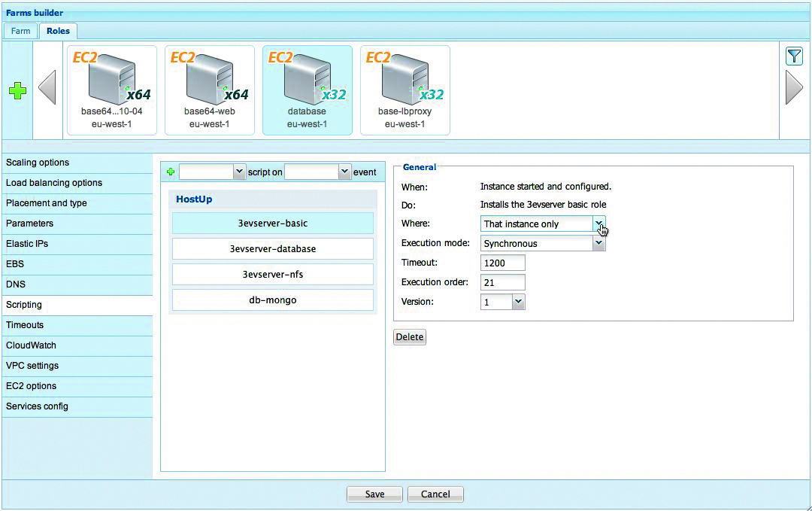Click the Timeout input field
This screenshot has height=511, width=812.
click(502, 263)
